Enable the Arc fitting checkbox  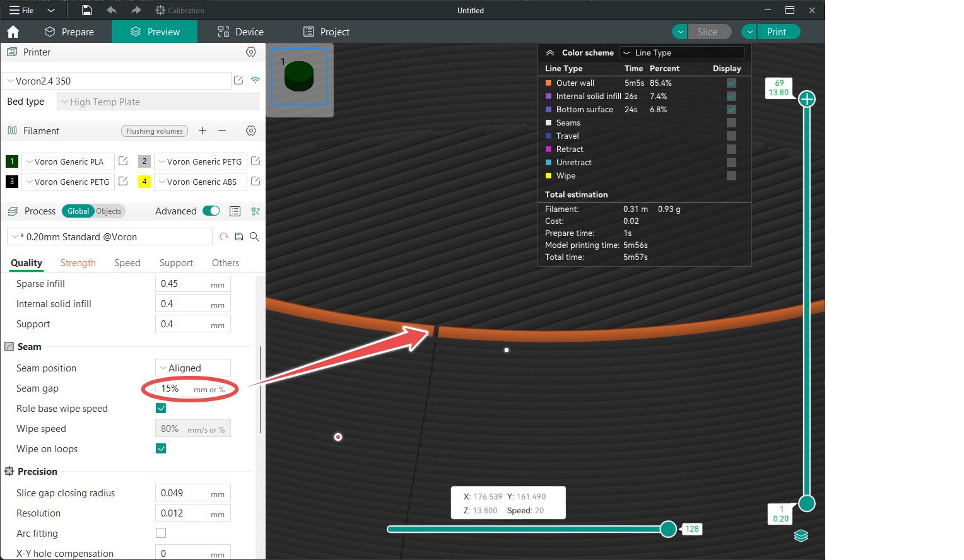[x=161, y=533]
